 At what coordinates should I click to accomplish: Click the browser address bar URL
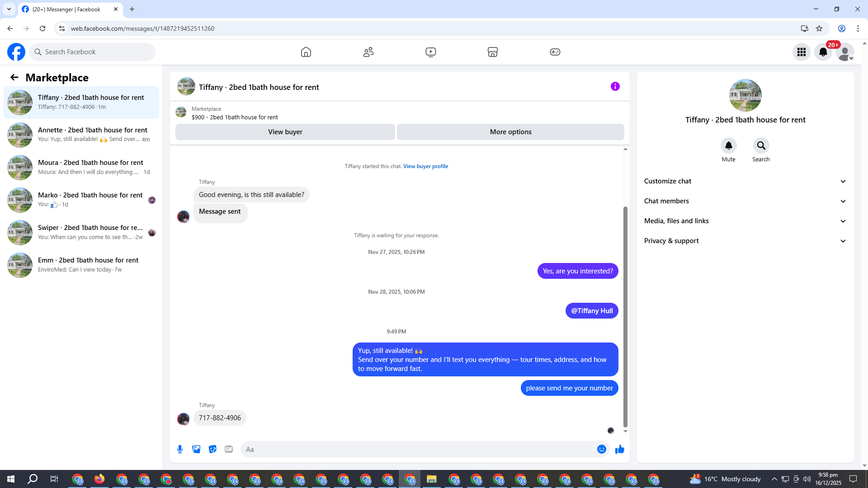point(142,28)
